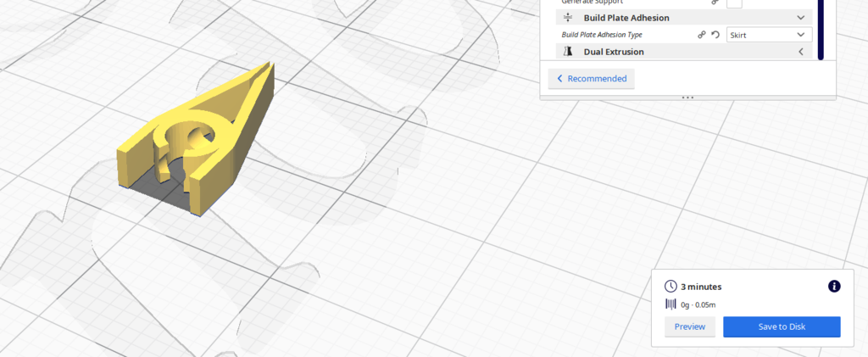Click the clock icon beside 3 minutes

pyautogui.click(x=670, y=286)
